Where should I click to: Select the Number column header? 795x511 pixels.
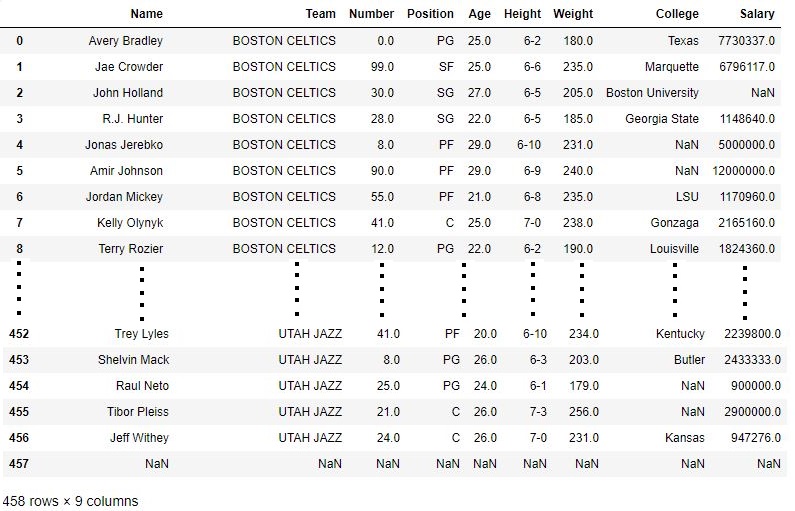[371, 14]
